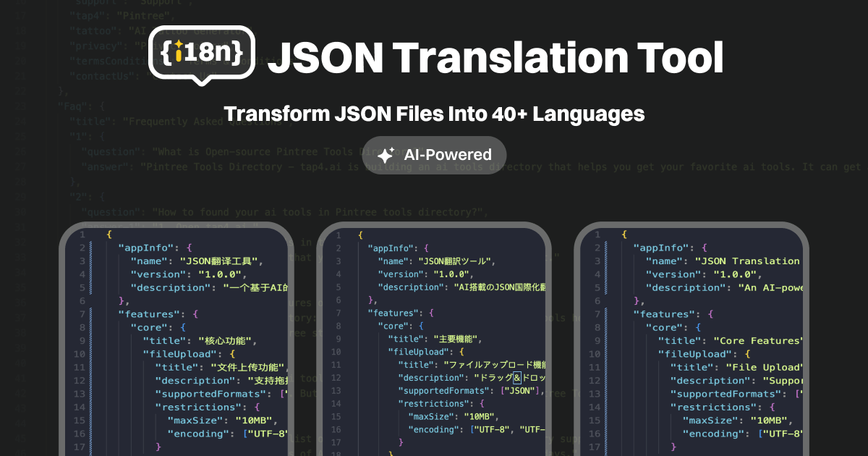Select the fileUpload key in the English panel
This screenshot has width=868, height=456.
point(695,353)
